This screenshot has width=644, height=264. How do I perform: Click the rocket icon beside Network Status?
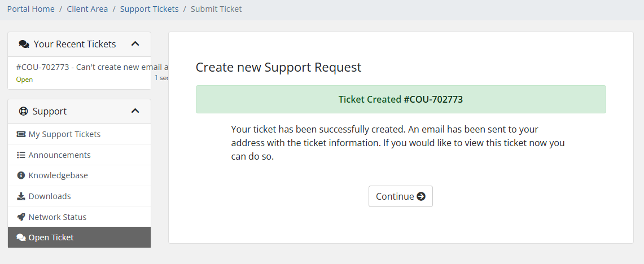click(21, 217)
